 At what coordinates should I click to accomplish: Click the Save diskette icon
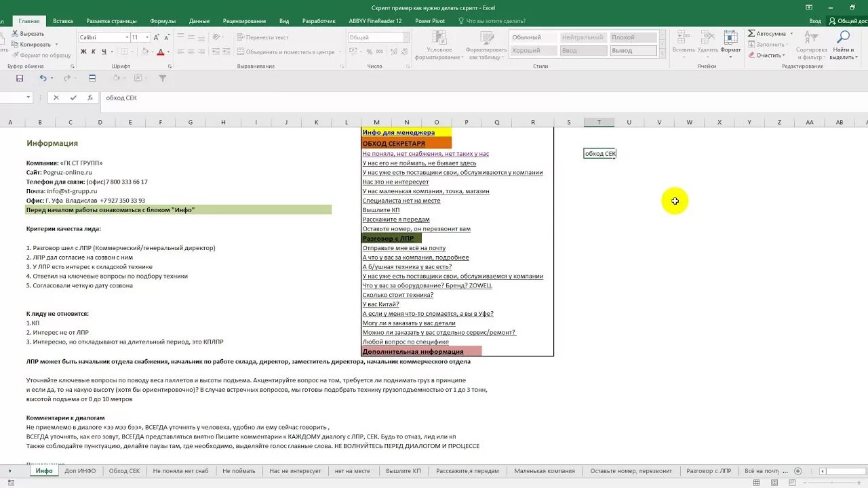point(20,79)
